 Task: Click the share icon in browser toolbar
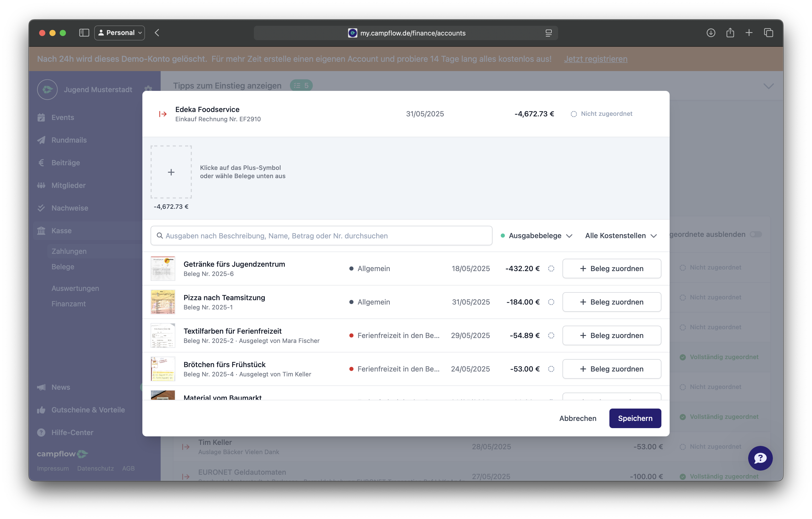(x=730, y=33)
